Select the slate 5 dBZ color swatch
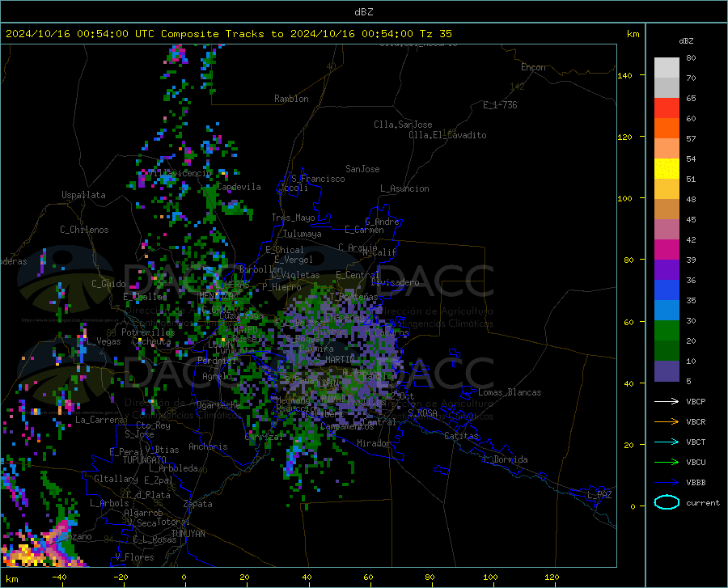This screenshot has width=728, height=588. coord(667,371)
